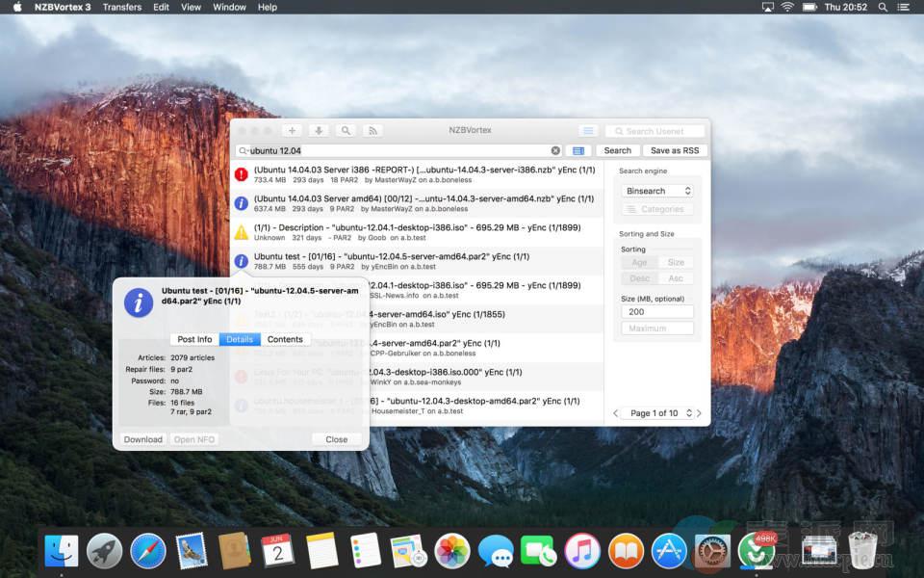The height and width of the screenshot is (578, 924).
Task: Open the magnifier search toolbar icon
Action: [x=346, y=131]
